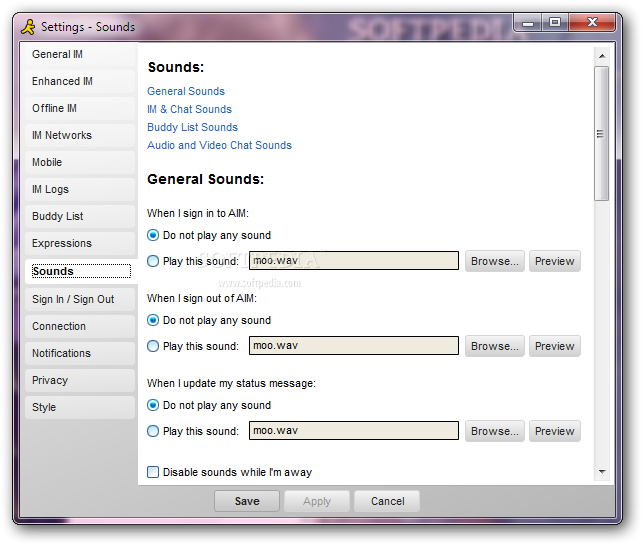
Task: Select 'Play this sound' for status message update
Action: (x=153, y=431)
